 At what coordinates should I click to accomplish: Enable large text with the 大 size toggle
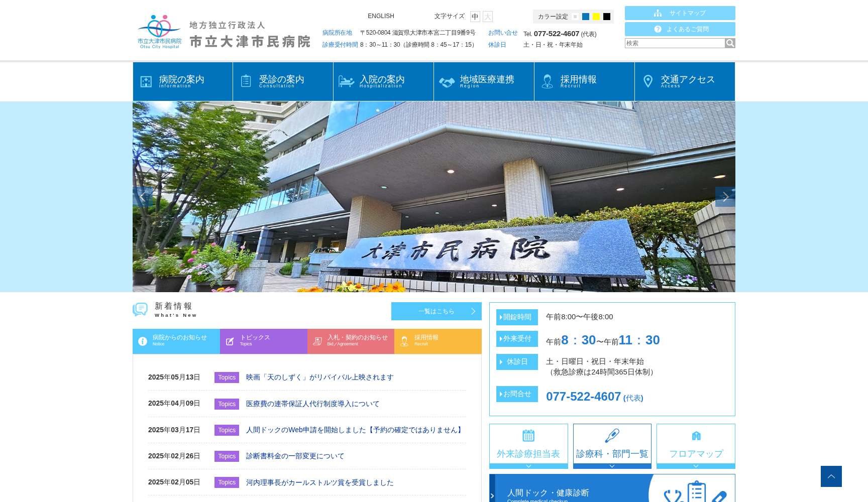[x=487, y=16]
